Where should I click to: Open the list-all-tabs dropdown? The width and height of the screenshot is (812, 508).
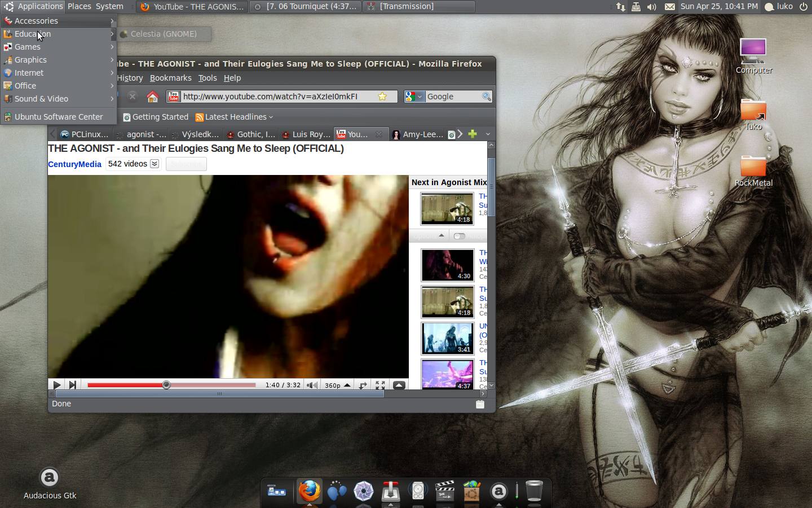click(x=488, y=134)
